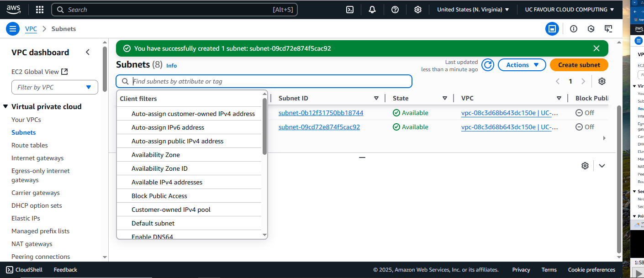Open Elastic IPs in sidebar
Screen dimensions: 644x278
[x=26, y=218]
